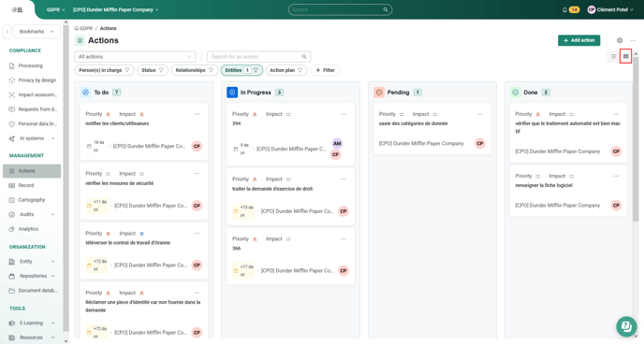The image size is (644, 344).
Task: Open the GDPR module dropdown
Action: 56,9
